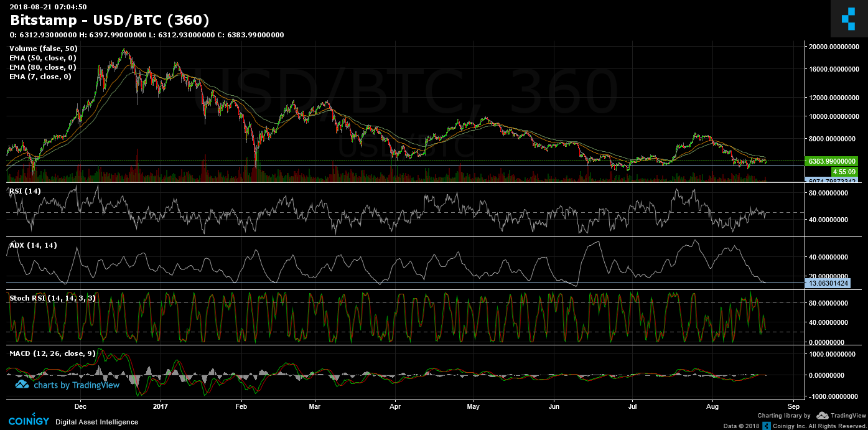Click the 'Jun' label on the time axis
868x430 pixels.
click(554, 406)
